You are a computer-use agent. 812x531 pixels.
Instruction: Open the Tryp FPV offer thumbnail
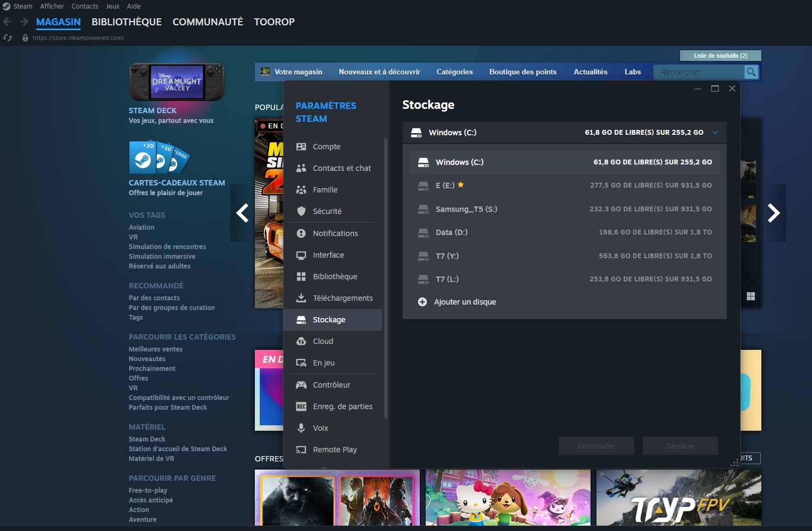[679, 497]
